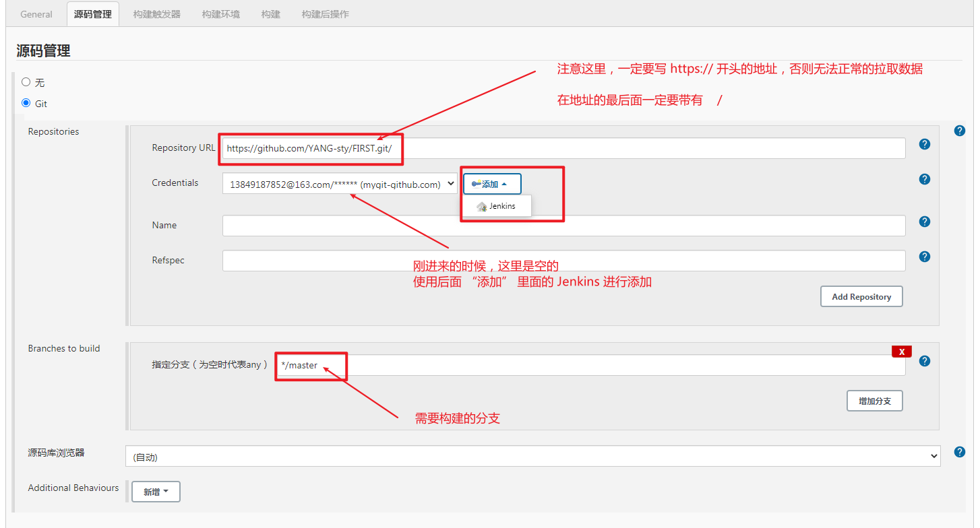Switch to the General tab
The width and height of the screenshot is (980, 528).
point(36,14)
